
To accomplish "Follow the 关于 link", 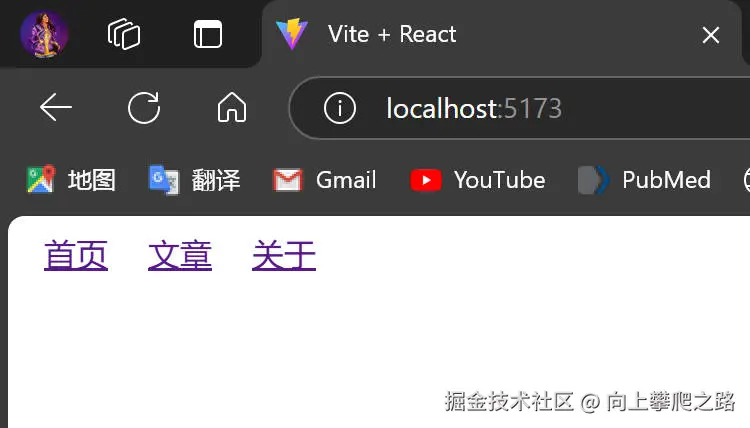I will click(284, 255).
